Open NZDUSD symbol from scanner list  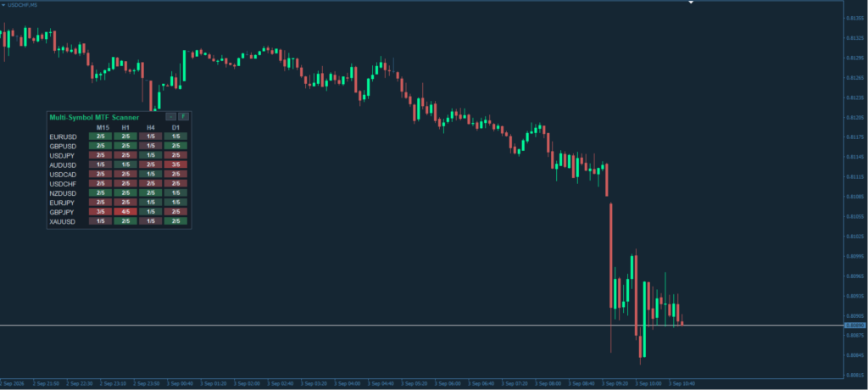click(63, 193)
